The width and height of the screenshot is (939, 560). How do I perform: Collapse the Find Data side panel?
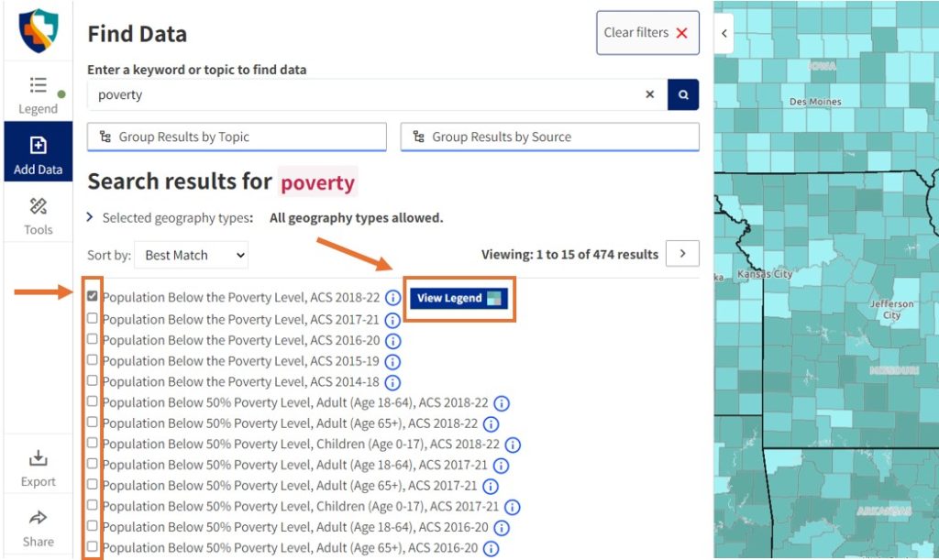(x=724, y=33)
